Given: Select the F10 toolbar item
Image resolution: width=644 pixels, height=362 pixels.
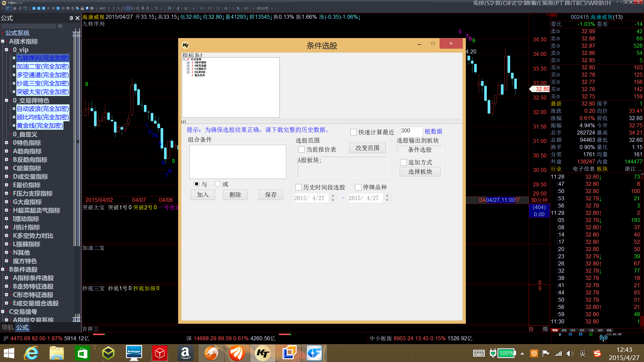Looking at the screenshot, I should (68, 8).
